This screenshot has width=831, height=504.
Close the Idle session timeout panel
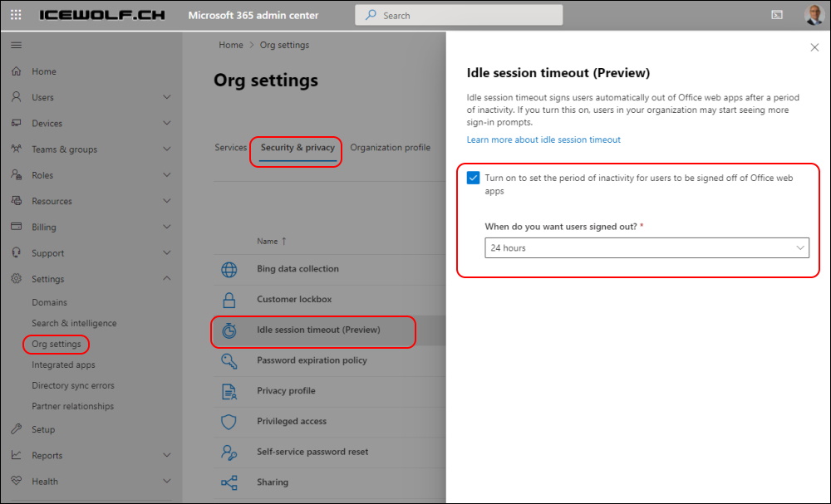(x=814, y=47)
